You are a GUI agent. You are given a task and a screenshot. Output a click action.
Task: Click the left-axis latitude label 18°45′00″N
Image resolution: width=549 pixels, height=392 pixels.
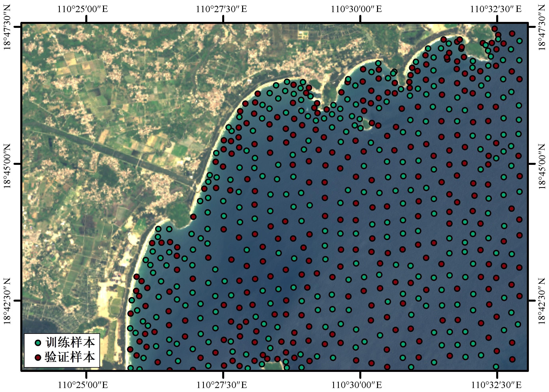pyautogui.click(x=7, y=166)
